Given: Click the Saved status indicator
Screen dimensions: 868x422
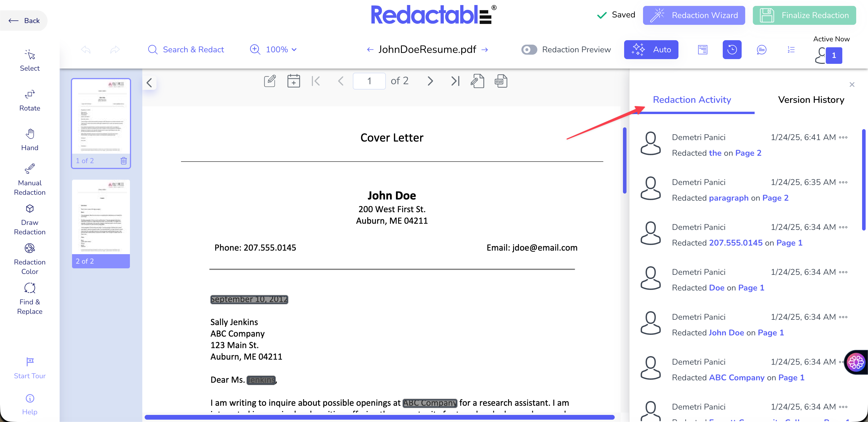Looking at the screenshot, I should (616, 15).
